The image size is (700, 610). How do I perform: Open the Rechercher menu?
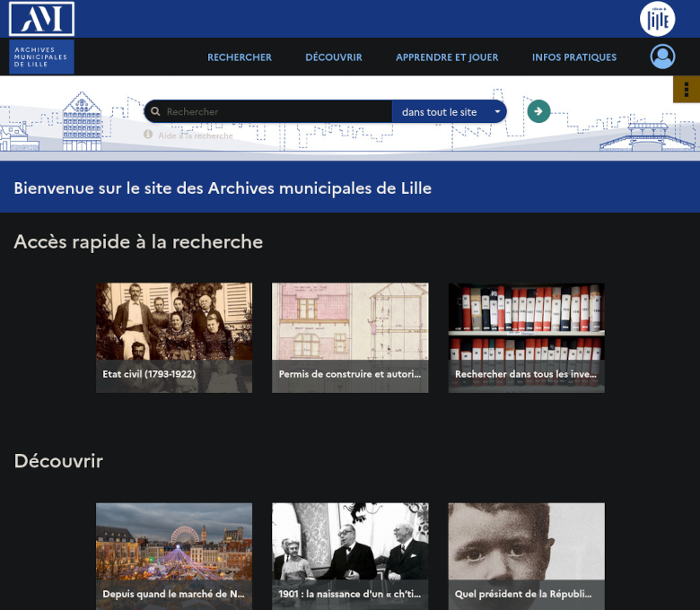click(240, 57)
